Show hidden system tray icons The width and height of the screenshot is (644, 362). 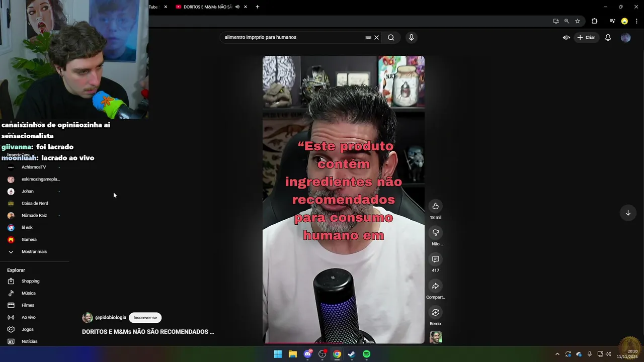[557, 354]
